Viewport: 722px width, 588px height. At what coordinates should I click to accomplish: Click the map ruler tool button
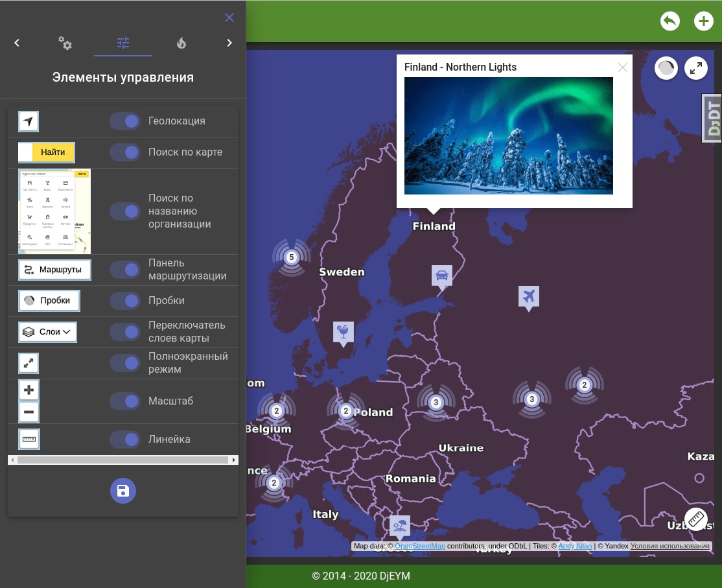point(696,519)
